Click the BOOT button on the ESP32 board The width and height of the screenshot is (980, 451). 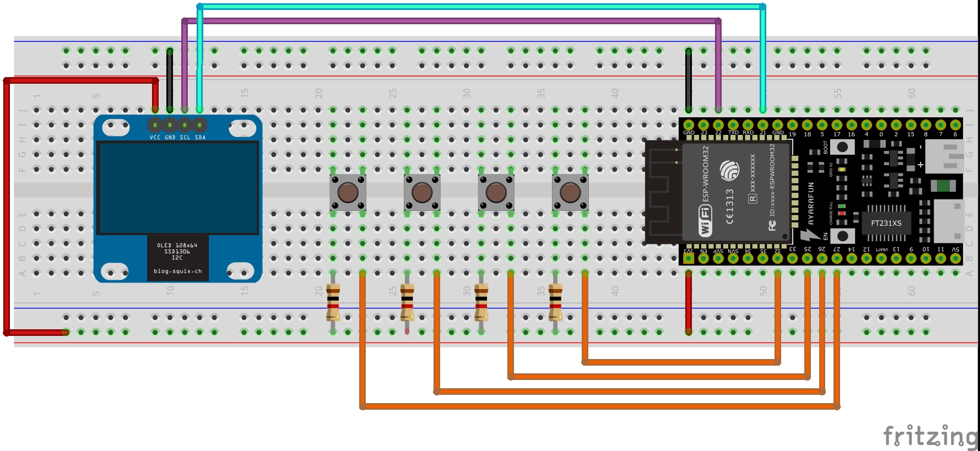842,147
